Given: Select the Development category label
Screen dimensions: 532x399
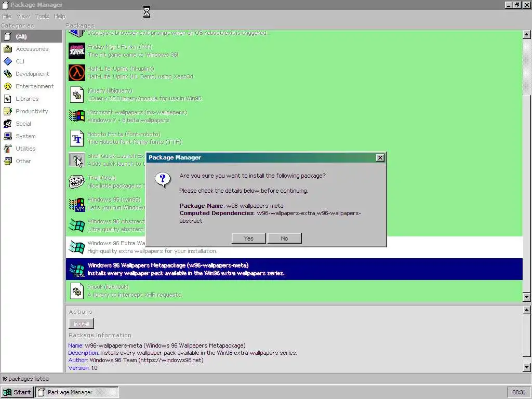Looking at the screenshot, I should tap(32, 74).
